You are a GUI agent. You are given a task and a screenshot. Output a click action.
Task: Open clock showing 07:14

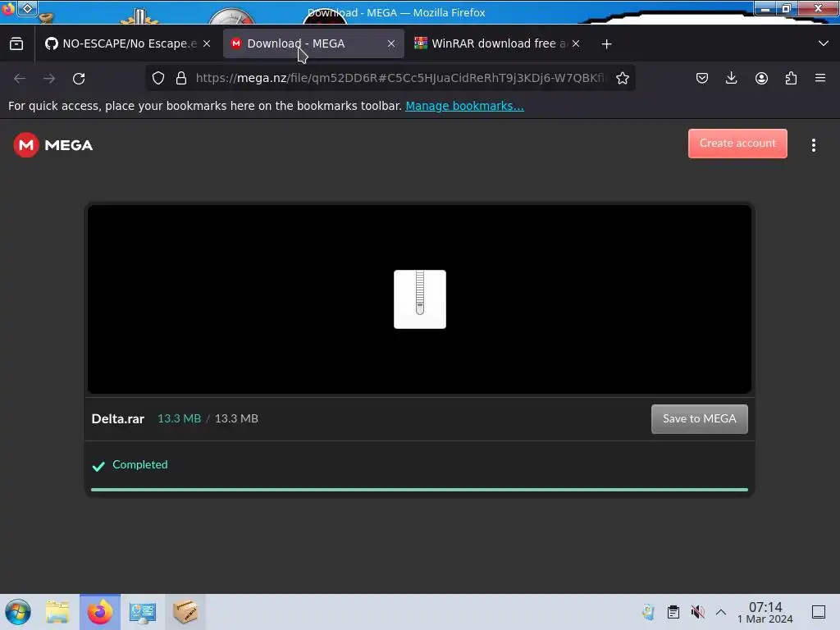[x=765, y=612]
